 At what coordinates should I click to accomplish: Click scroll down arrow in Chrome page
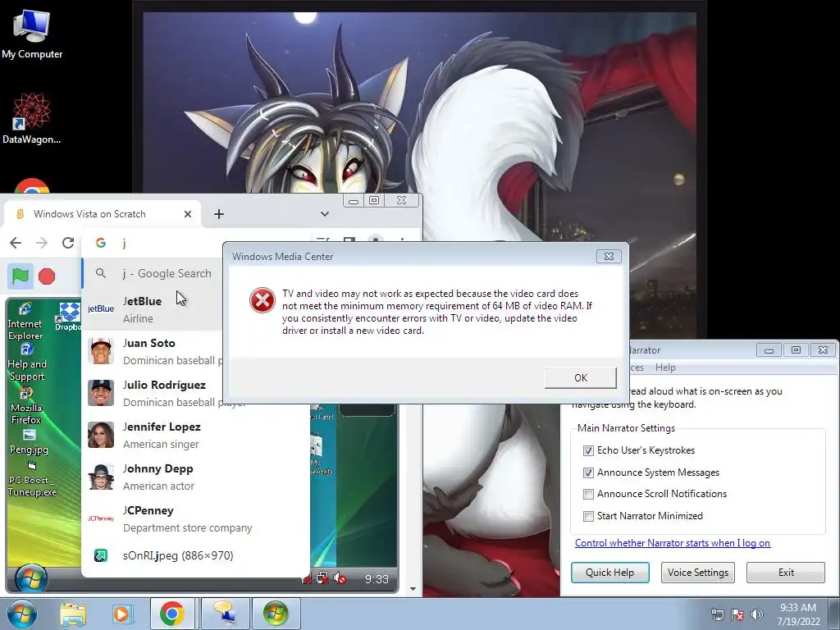point(413,589)
